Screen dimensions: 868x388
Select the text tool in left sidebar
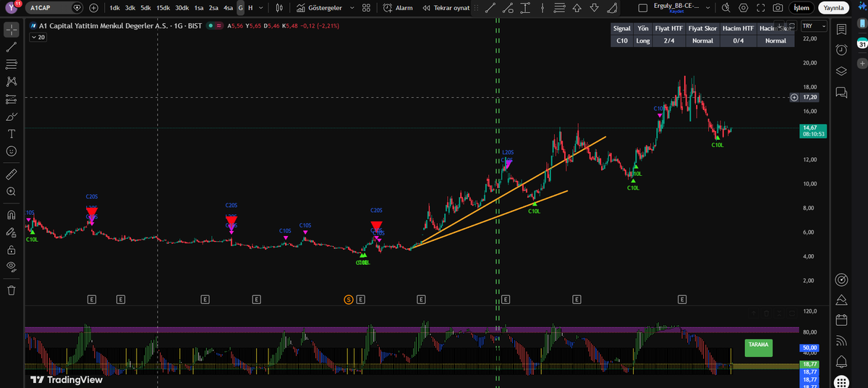(x=11, y=134)
